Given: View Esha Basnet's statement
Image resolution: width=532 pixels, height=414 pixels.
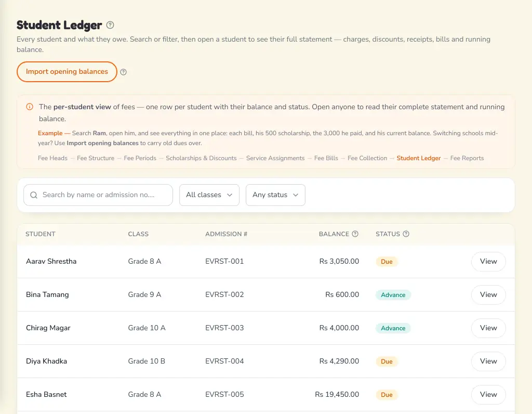Looking at the screenshot, I should coord(488,395).
